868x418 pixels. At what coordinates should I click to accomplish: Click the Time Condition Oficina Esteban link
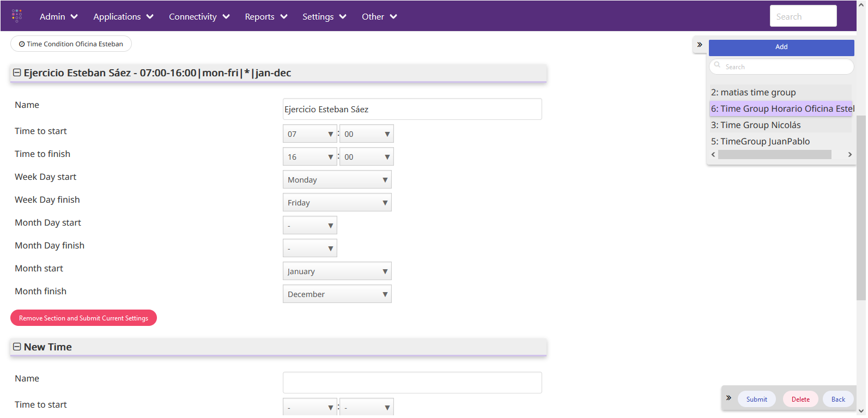pyautogui.click(x=71, y=44)
